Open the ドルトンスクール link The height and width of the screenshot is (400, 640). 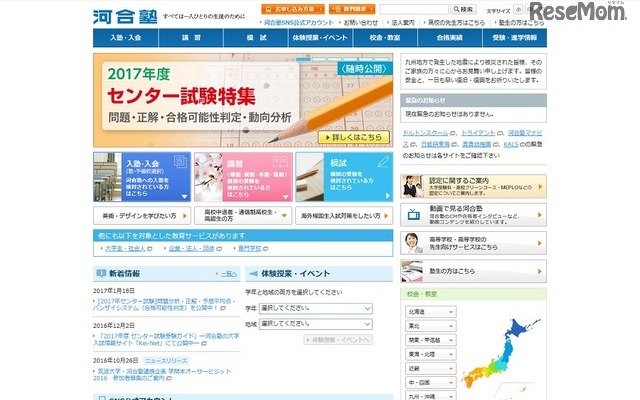pos(425,133)
